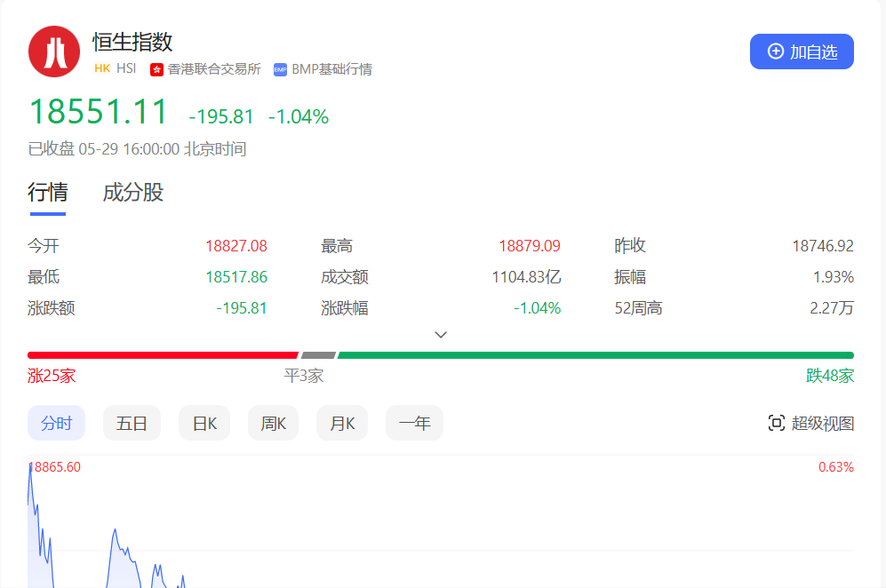Click the 涨25家 label
This screenshot has height=588, width=886.
(x=52, y=376)
